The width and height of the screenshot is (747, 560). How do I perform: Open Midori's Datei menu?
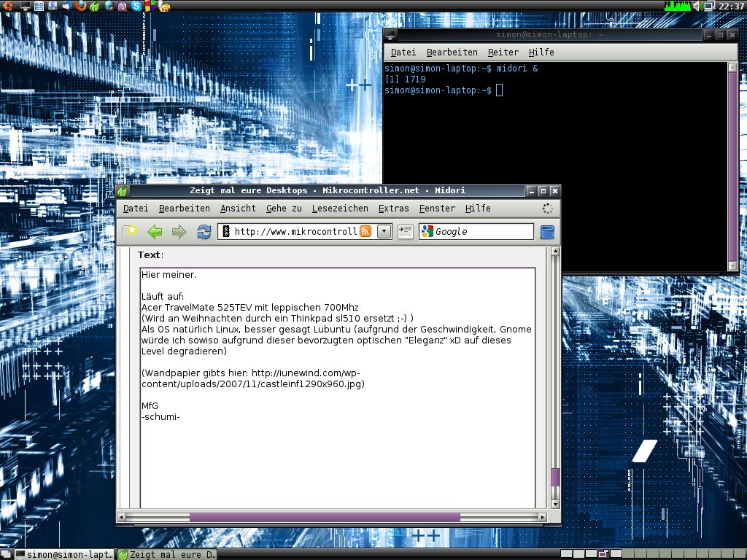click(136, 209)
